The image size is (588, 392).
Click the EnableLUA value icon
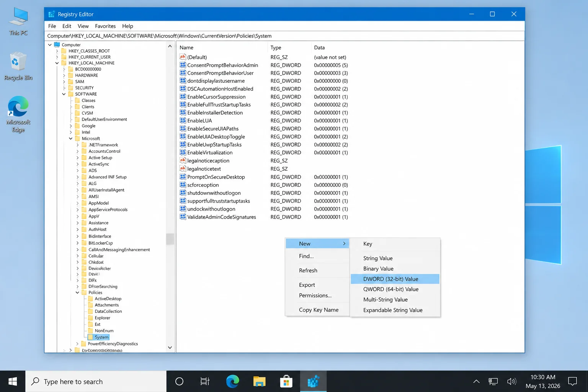tap(183, 121)
